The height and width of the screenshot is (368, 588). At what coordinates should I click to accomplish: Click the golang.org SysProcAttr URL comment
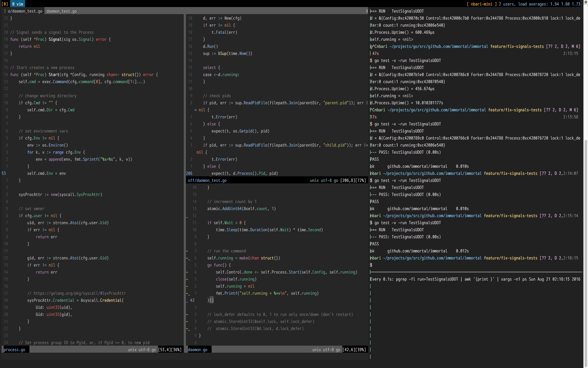click(77, 293)
